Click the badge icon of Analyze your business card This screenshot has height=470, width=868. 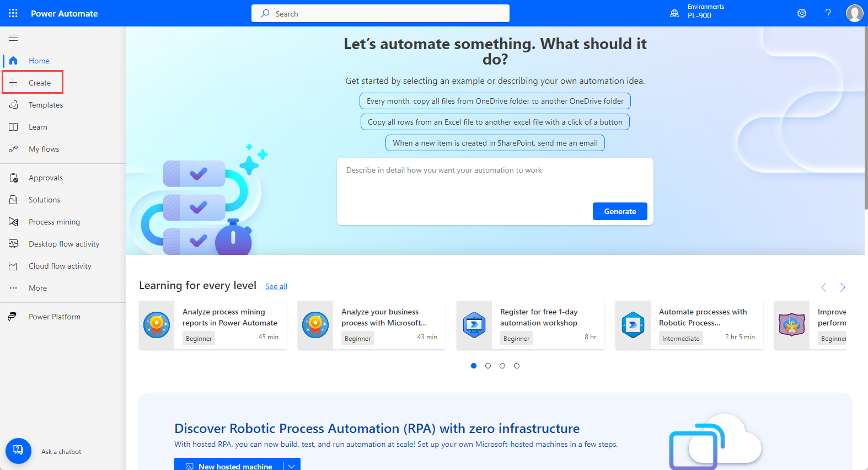[315, 325]
